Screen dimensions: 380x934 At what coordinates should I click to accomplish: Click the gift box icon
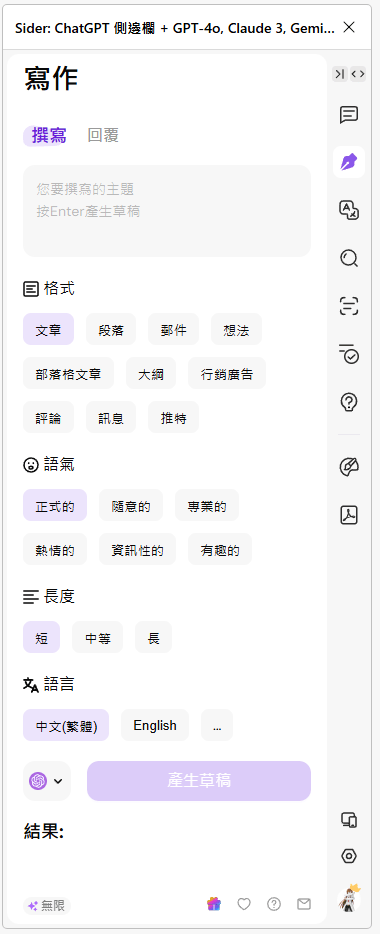click(x=214, y=904)
